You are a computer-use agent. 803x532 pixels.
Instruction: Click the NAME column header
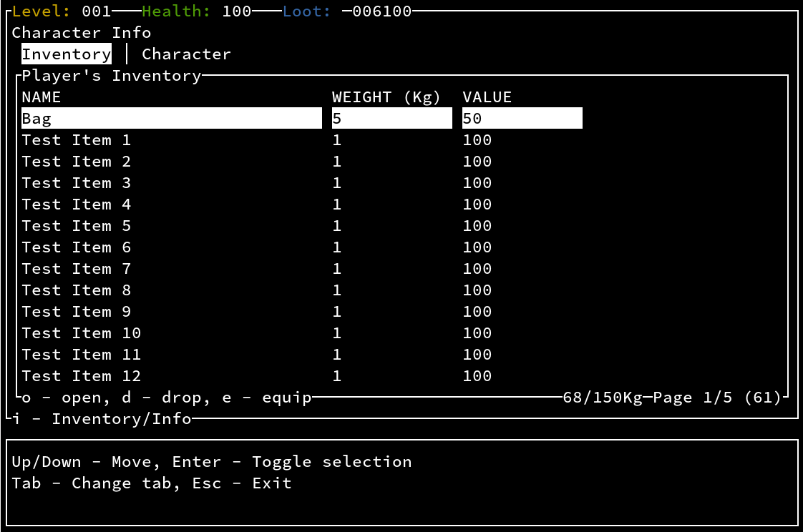42,97
